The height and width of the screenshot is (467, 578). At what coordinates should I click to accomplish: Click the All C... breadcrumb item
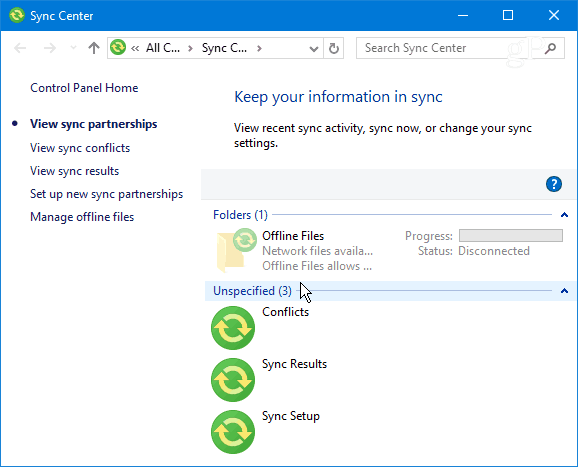point(163,48)
